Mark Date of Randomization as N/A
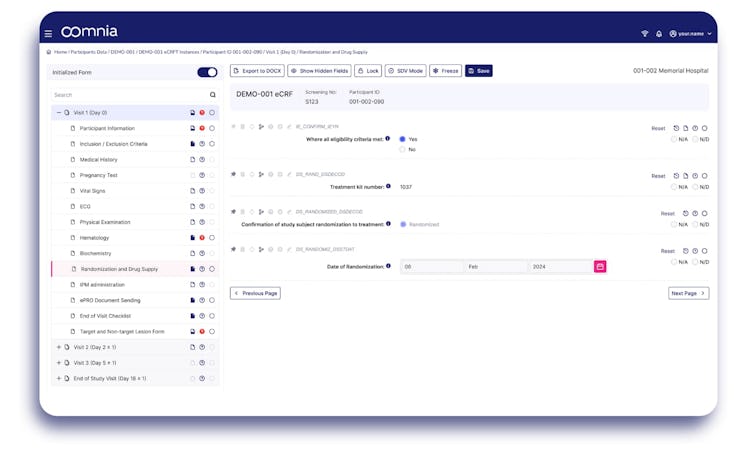Viewport: 742px width, 450px height. click(x=674, y=262)
